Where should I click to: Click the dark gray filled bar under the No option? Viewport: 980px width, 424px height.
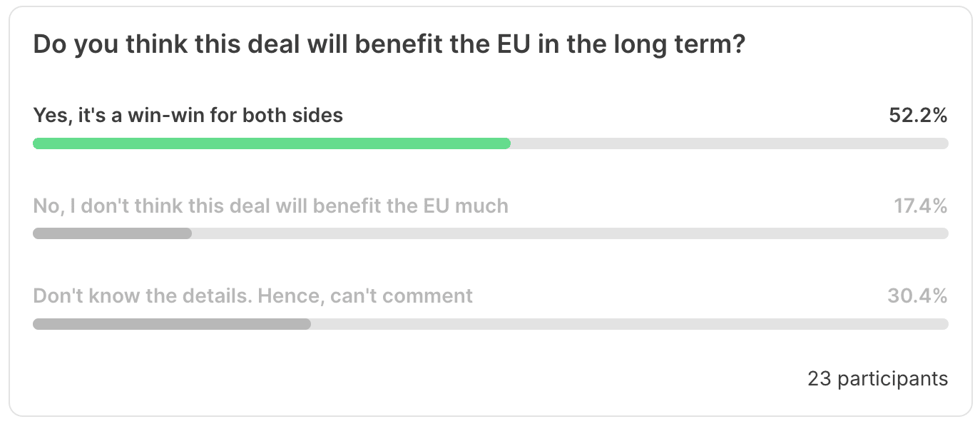pyautogui.click(x=112, y=233)
